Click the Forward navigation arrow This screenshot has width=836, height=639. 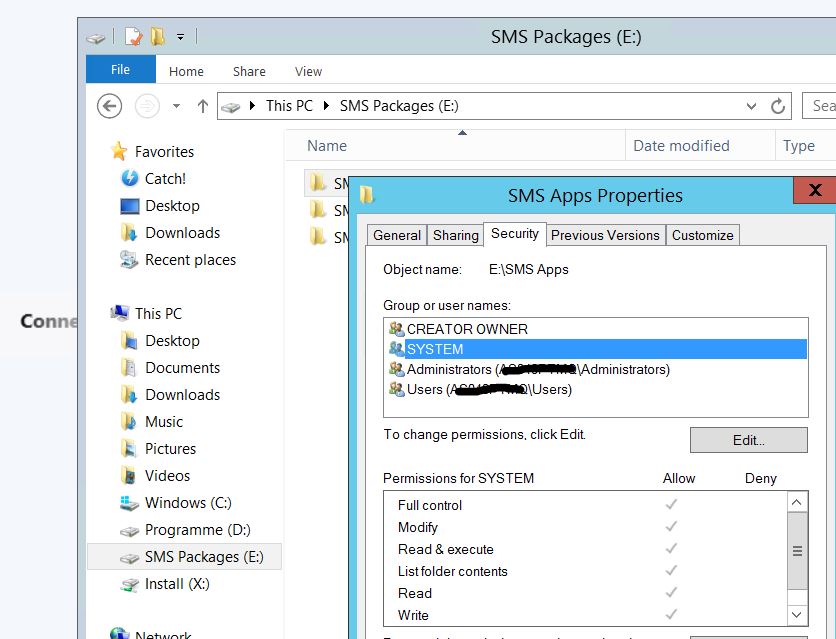pyautogui.click(x=147, y=106)
